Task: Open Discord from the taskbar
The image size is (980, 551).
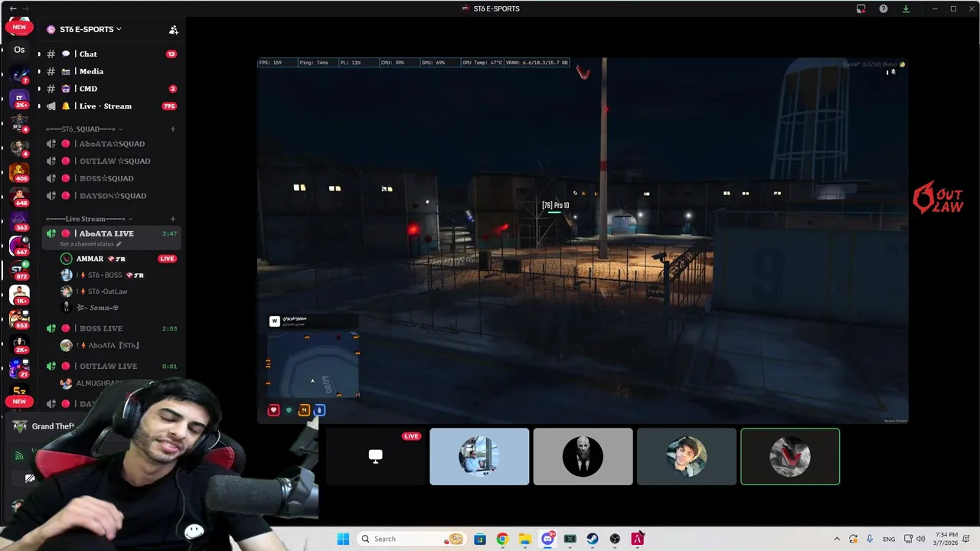Action: 548,539
